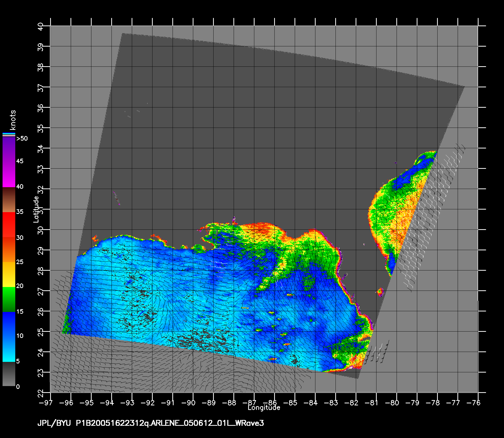This screenshot has height=438, width=504.
Task: Click the '30' colorbar tick label
Action: point(20,238)
